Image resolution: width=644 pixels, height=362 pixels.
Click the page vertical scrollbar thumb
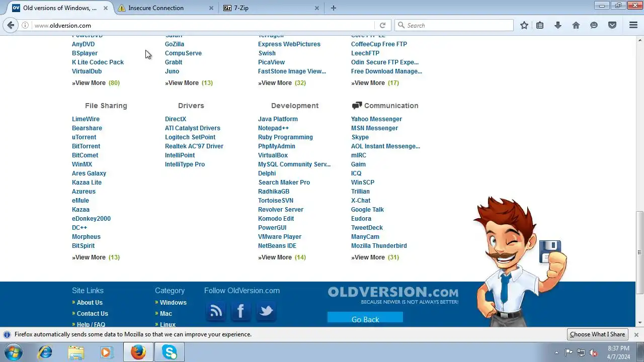tap(639, 252)
